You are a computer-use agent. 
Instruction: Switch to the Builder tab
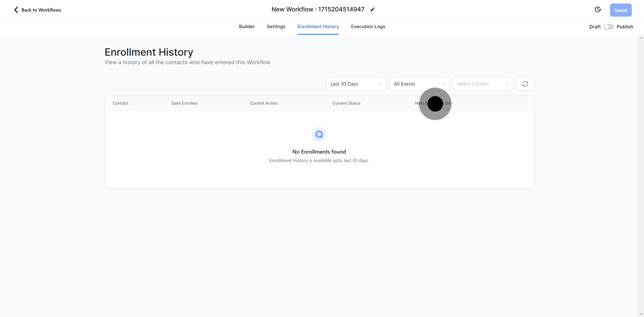click(246, 27)
